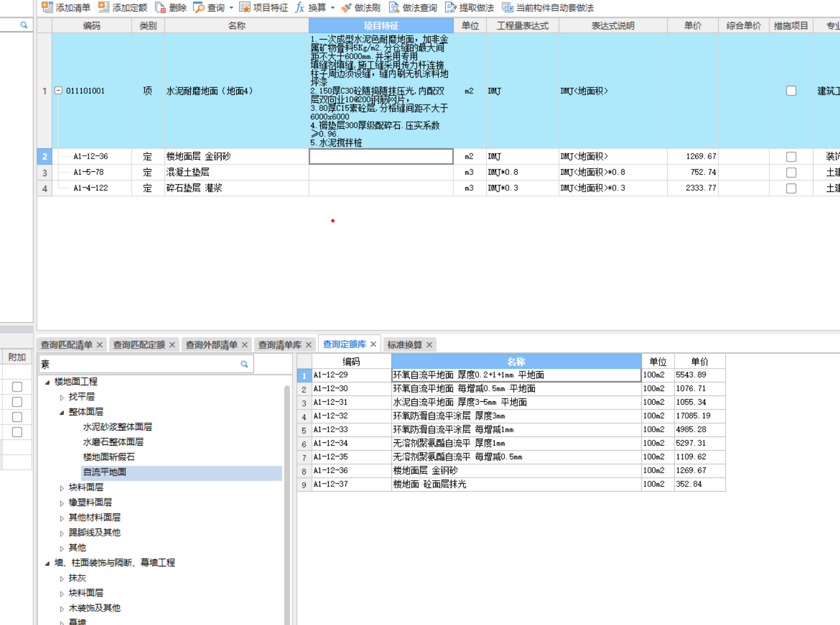Toggle 措施项目 checkbox for A1-5-78 row
The height and width of the screenshot is (625, 840).
[791, 172]
